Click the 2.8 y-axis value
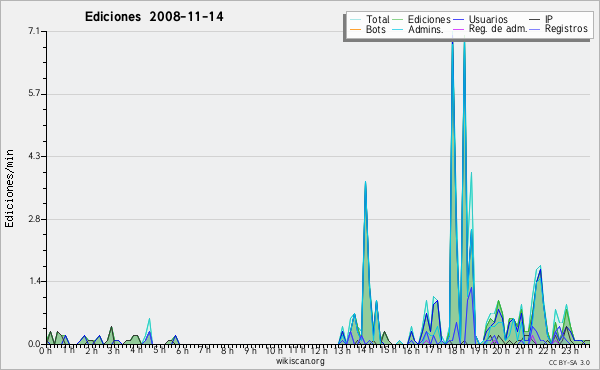600x370 pixels. click(34, 219)
